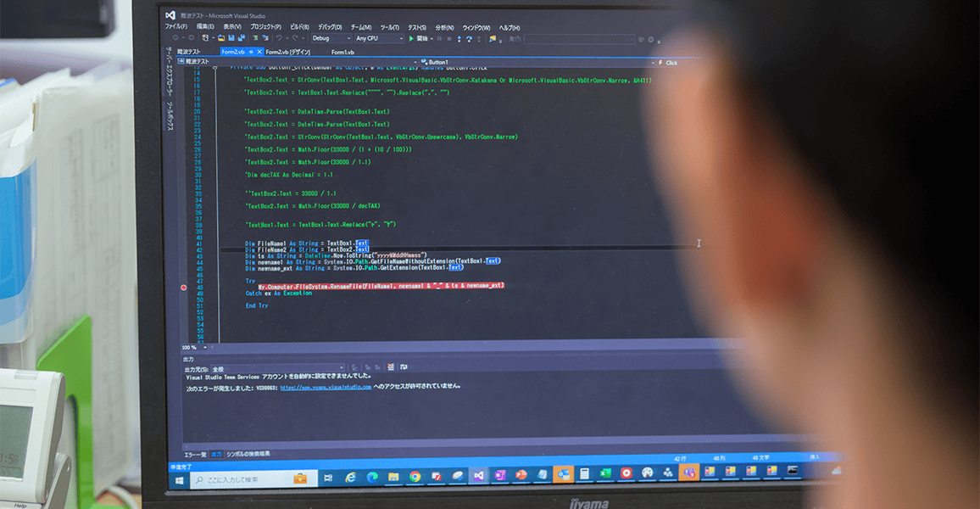The width and height of the screenshot is (980, 509).
Task: Switch to the Form1.vb tab
Action: pyautogui.click(x=342, y=53)
